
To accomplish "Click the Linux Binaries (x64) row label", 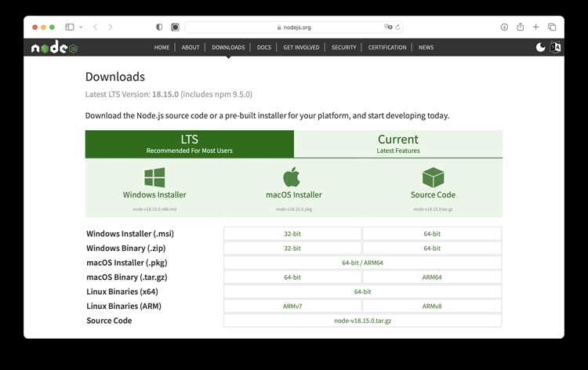I will pos(122,292).
